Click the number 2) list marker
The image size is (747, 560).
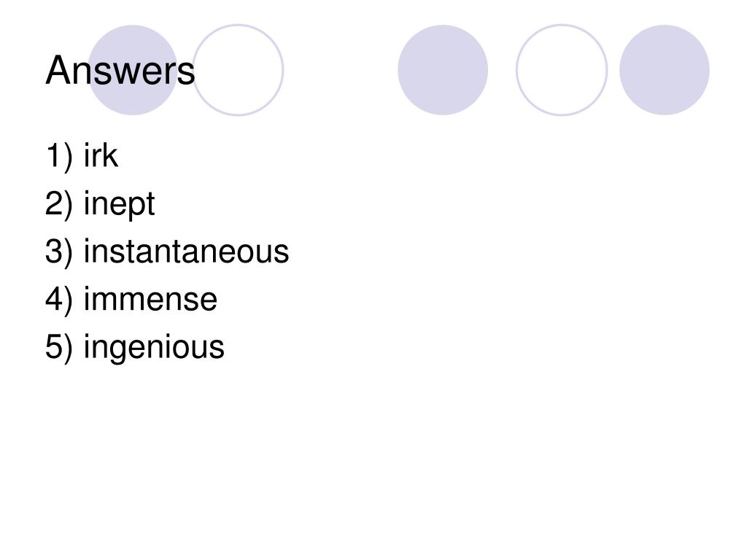point(59,204)
